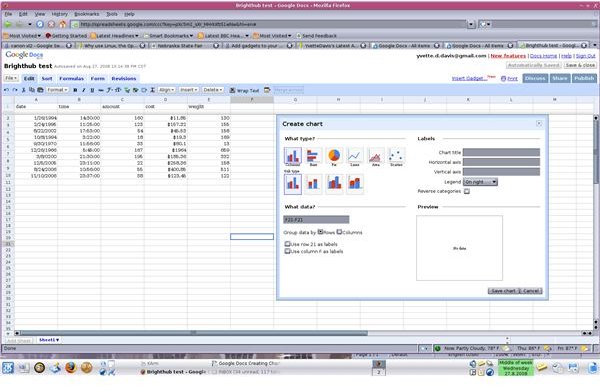This screenshot has width=600, height=386.
Task: Check Use row 21 as labels
Action: (287, 244)
